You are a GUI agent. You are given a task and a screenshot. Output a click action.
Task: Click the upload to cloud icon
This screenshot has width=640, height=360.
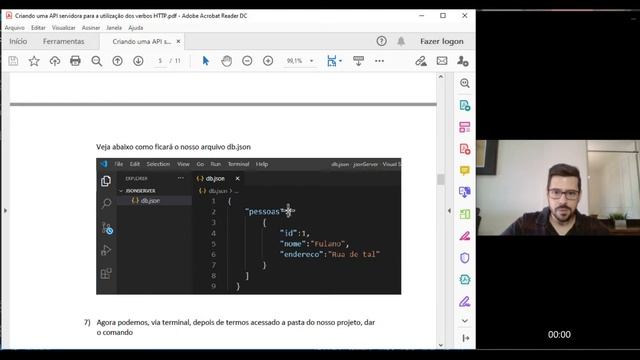[x=55, y=61]
